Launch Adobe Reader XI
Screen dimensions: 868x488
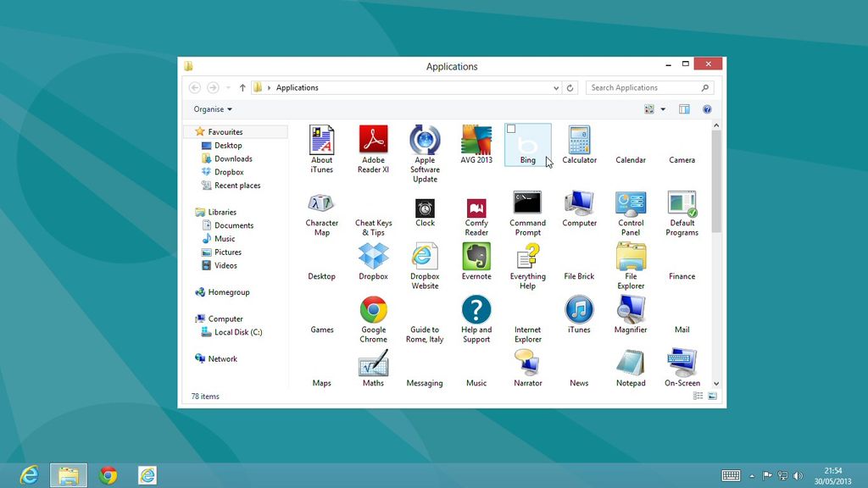(x=373, y=140)
